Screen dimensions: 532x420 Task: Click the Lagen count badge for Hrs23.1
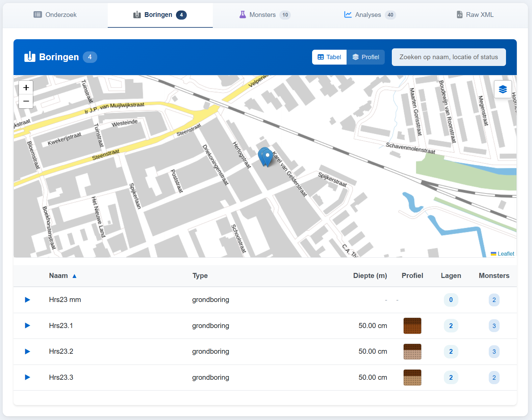(451, 326)
